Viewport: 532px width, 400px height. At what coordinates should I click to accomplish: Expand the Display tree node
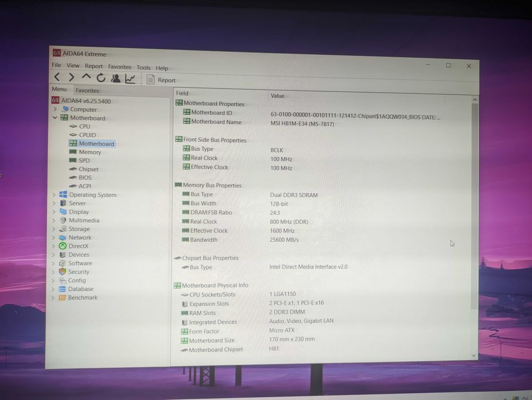54,211
